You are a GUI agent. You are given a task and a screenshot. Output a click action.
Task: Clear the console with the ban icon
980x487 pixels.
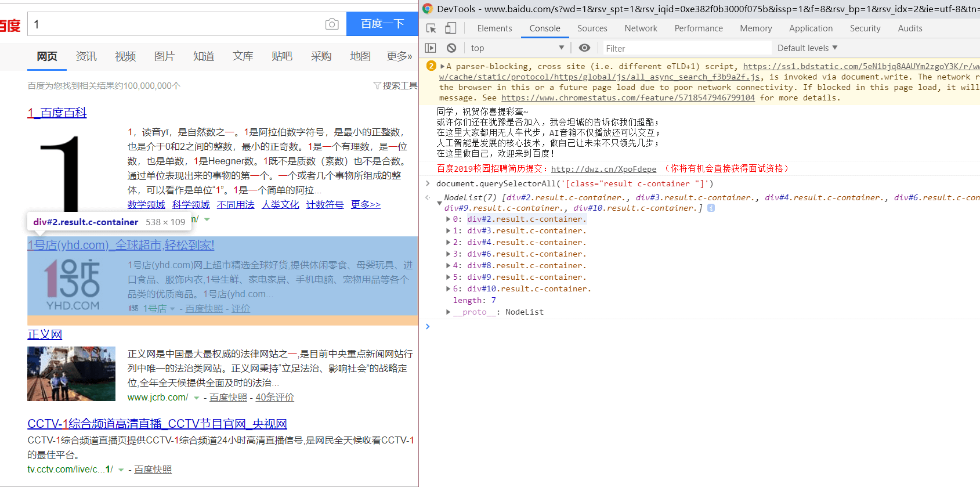click(451, 48)
